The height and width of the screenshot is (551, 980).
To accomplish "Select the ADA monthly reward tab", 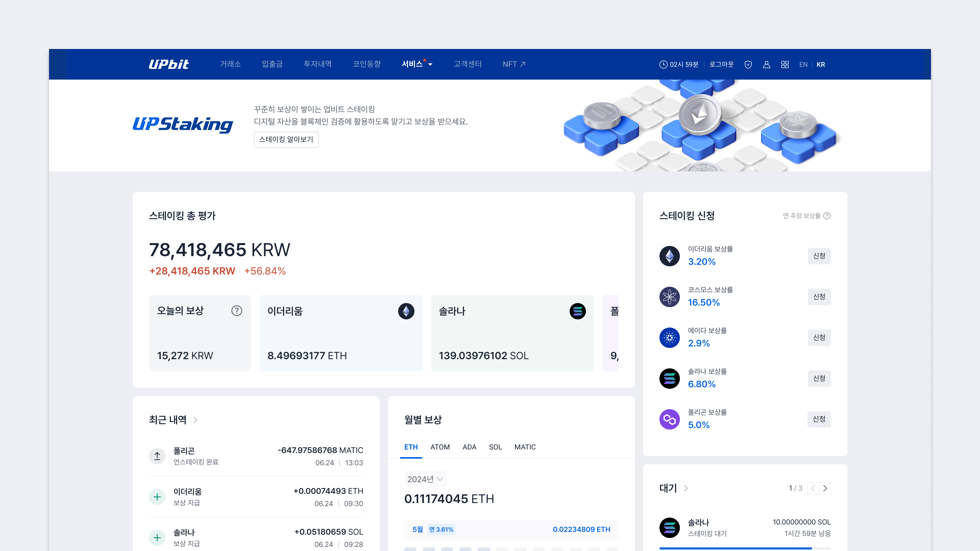I will pos(470,447).
